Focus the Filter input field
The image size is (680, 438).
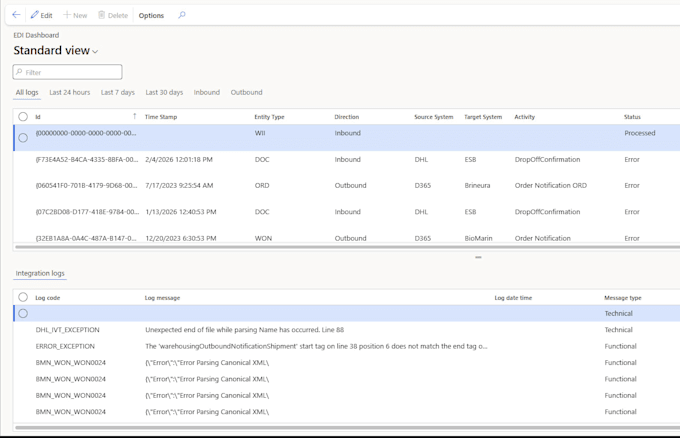68,72
